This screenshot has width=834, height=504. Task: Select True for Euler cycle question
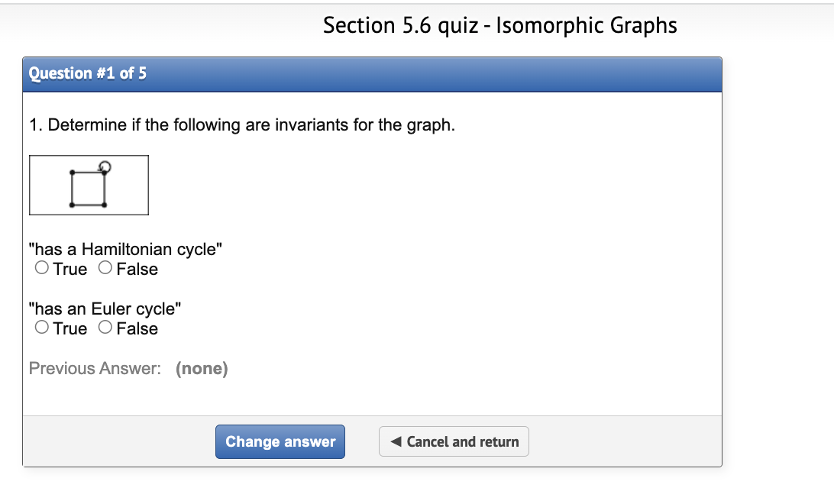(42, 328)
